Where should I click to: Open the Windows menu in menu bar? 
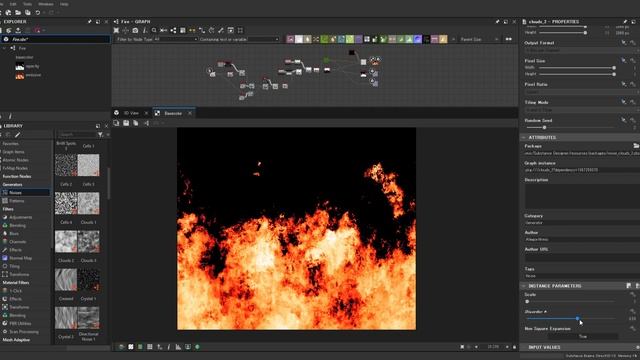pyautogui.click(x=46, y=4)
